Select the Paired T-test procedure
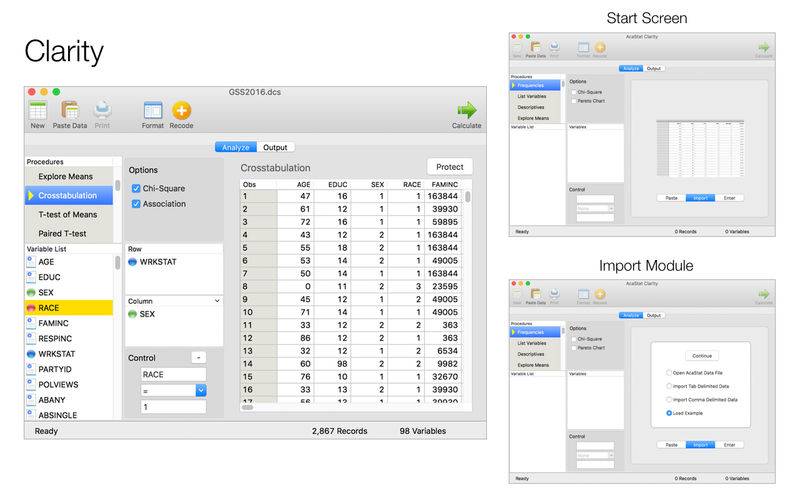This screenshot has width=800, height=500. click(69, 233)
